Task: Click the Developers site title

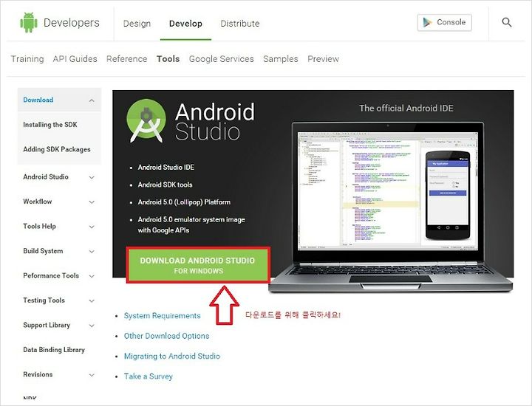Action: pos(72,23)
